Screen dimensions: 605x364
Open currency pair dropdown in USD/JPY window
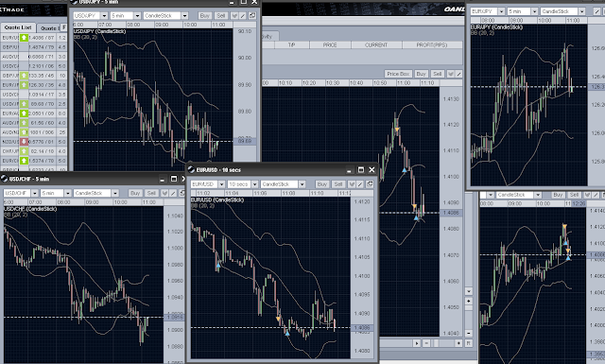coord(104,16)
